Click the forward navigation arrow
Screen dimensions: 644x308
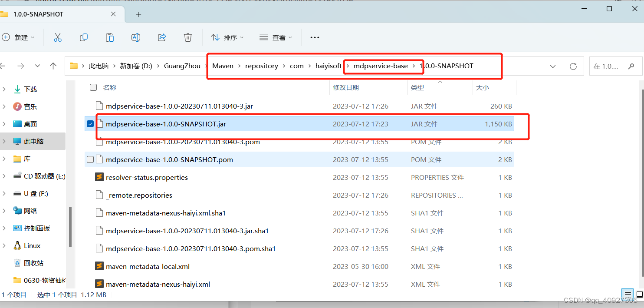(20, 66)
